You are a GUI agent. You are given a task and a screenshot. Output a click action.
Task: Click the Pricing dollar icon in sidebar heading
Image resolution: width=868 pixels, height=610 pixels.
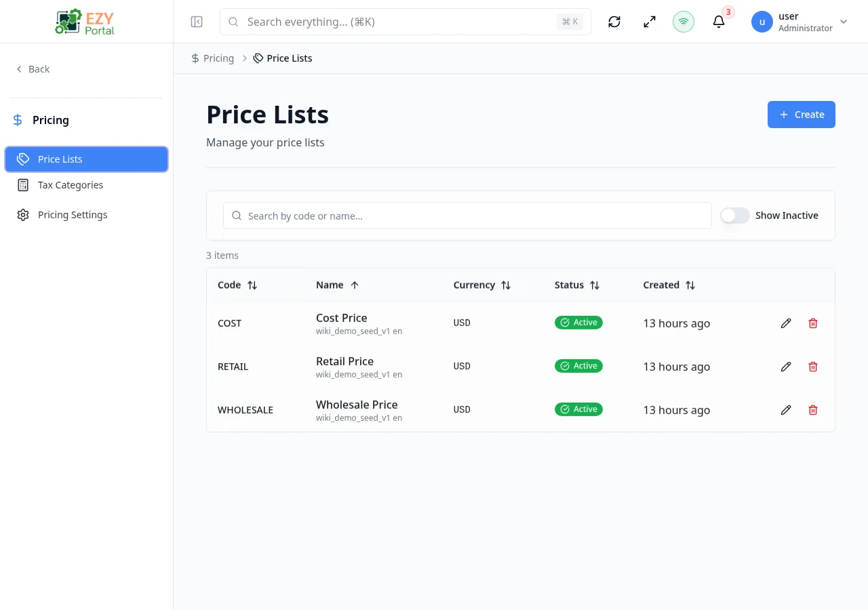coord(18,120)
